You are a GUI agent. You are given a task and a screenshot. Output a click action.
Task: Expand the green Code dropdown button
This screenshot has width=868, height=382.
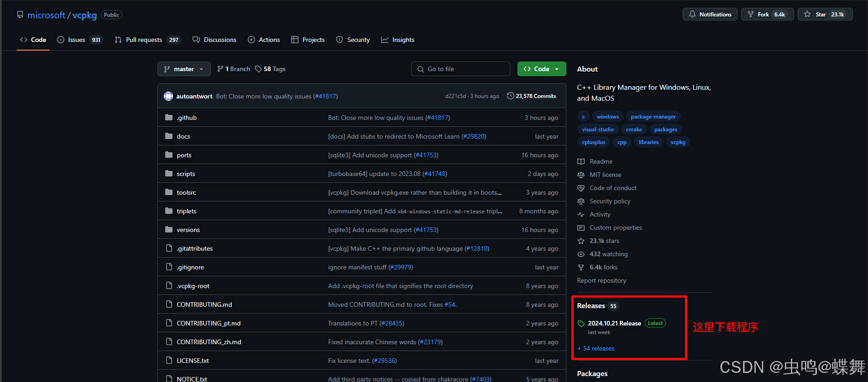click(x=542, y=69)
